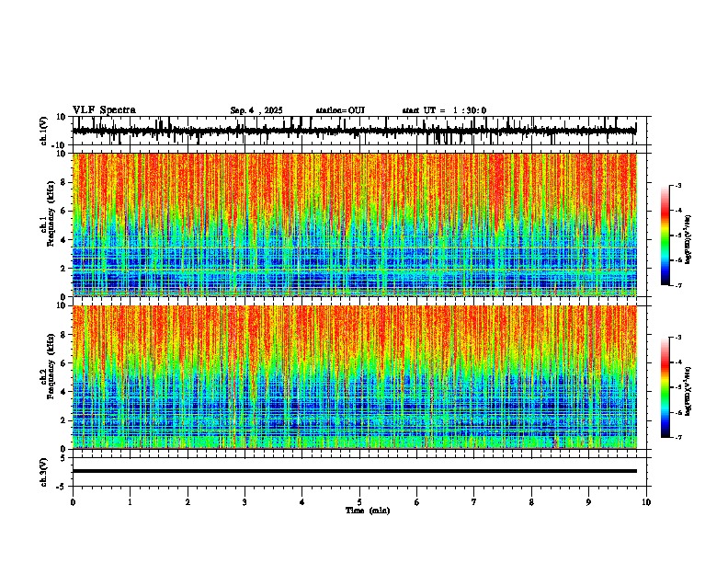Click the ch.1(V) waveform axis label
Image resolution: width=728 pixels, height=563 pixels.
pos(44,131)
